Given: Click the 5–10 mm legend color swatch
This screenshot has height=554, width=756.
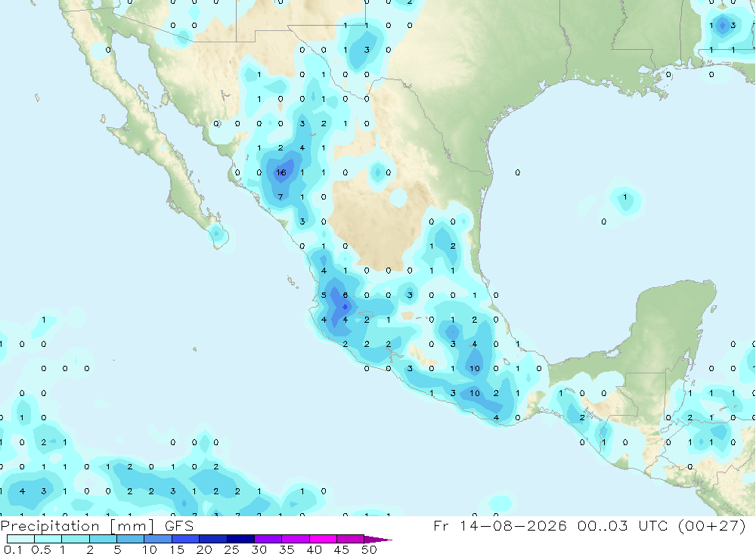Looking at the screenshot, I should (x=130, y=539).
